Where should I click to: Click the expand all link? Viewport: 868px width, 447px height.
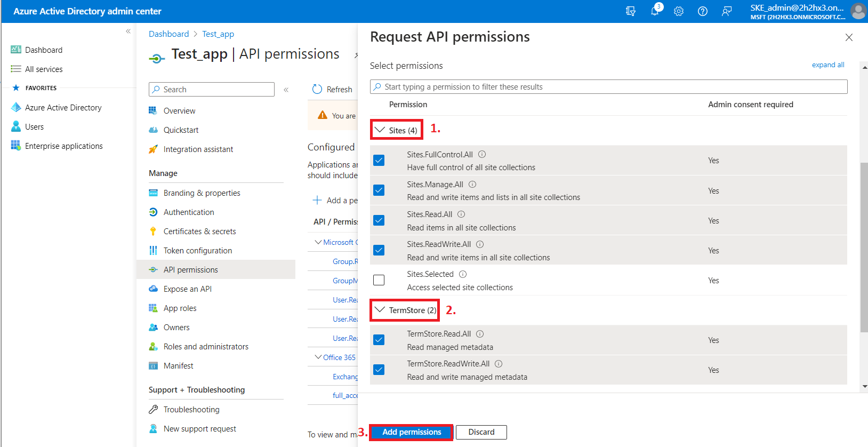click(x=827, y=65)
